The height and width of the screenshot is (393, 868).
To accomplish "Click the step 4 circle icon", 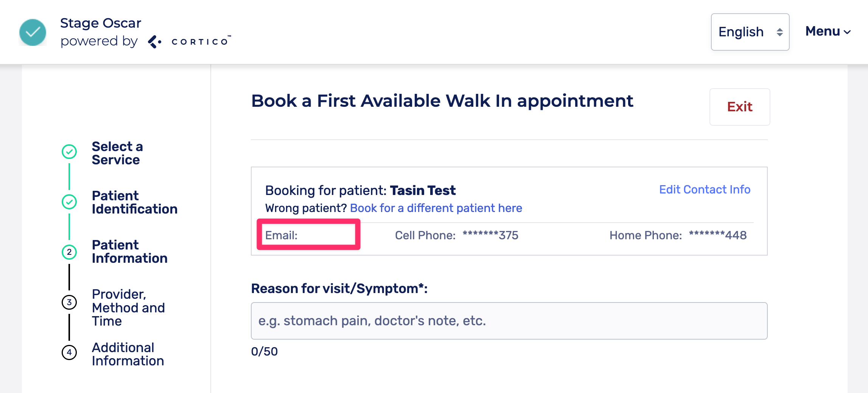I will point(69,352).
